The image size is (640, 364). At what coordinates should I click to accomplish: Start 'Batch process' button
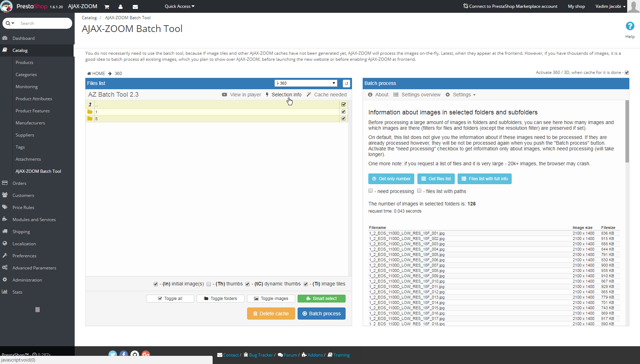[x=321, y=314]
